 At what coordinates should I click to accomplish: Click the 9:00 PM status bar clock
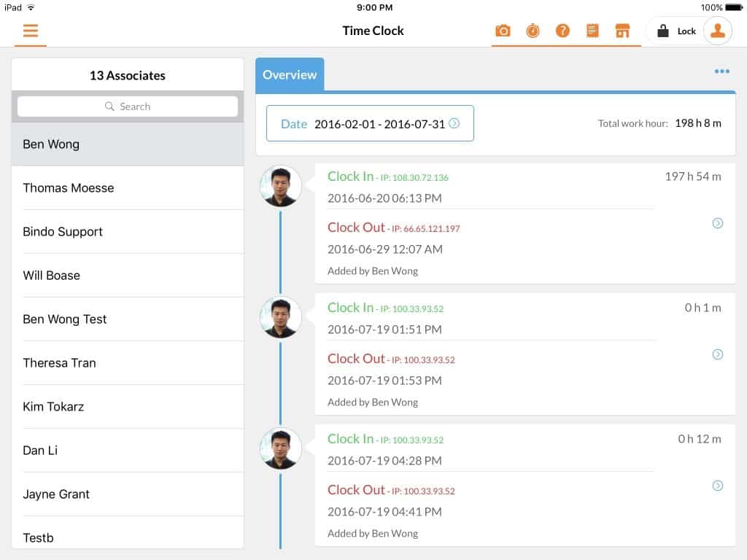[x=375, y=7]
